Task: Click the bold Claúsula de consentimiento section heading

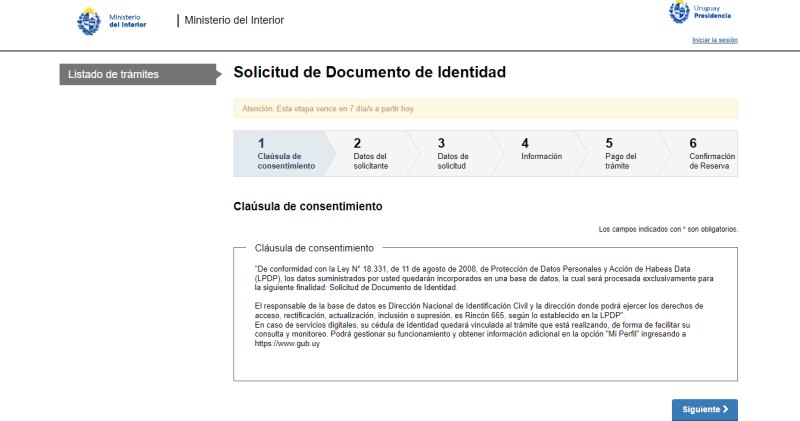Action: click(308, 206)
